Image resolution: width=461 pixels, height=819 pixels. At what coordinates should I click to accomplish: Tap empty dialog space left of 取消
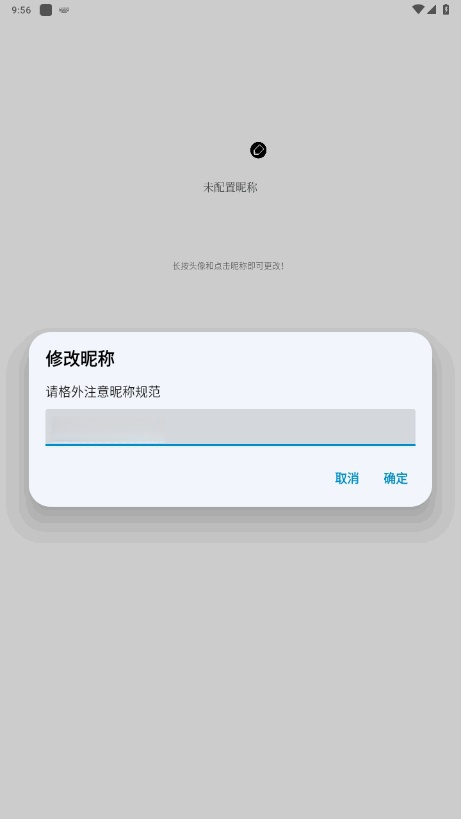coord(183,478)
